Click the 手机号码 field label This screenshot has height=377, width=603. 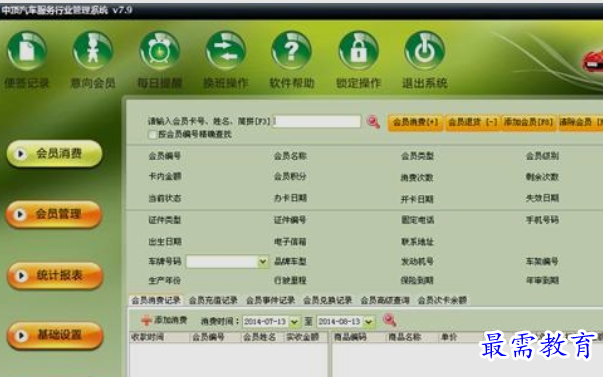coord(542,220)
